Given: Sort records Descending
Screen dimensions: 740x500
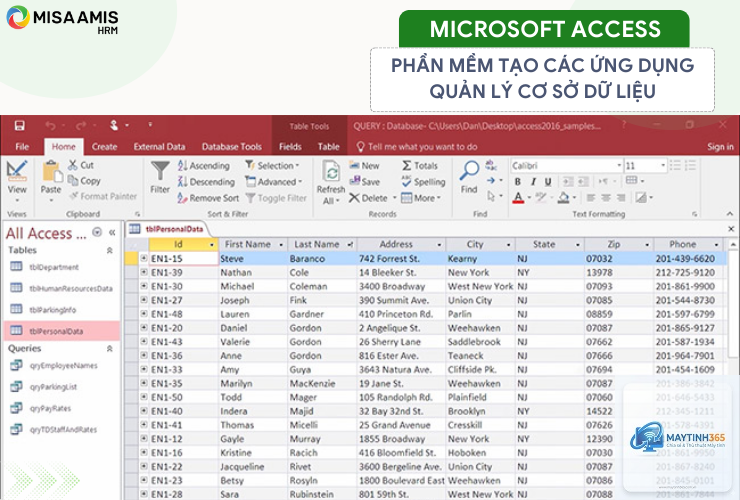Looking at the screenshot, I should (206, 182).
